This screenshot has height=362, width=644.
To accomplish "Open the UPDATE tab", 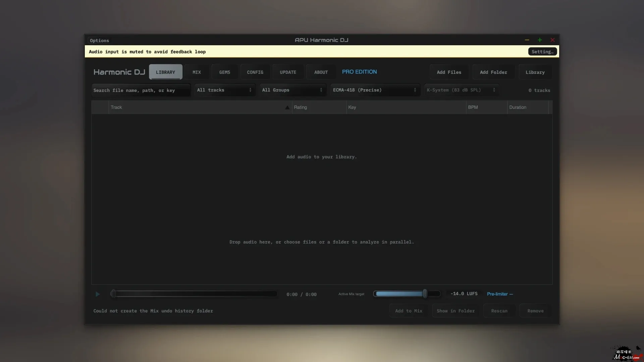I will point(288,72).
